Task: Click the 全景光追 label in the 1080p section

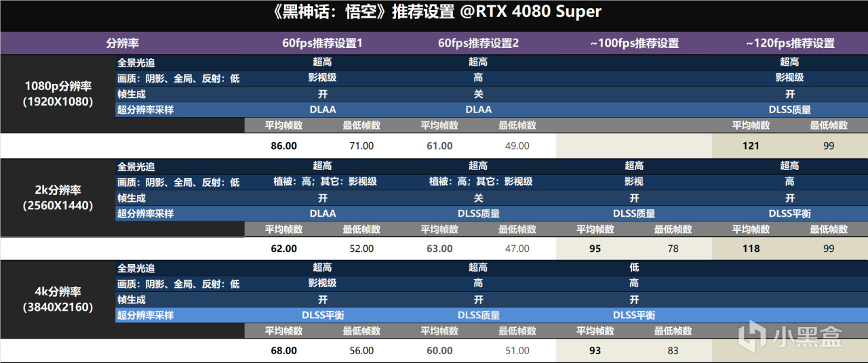Action: click(x=136, y=62)
